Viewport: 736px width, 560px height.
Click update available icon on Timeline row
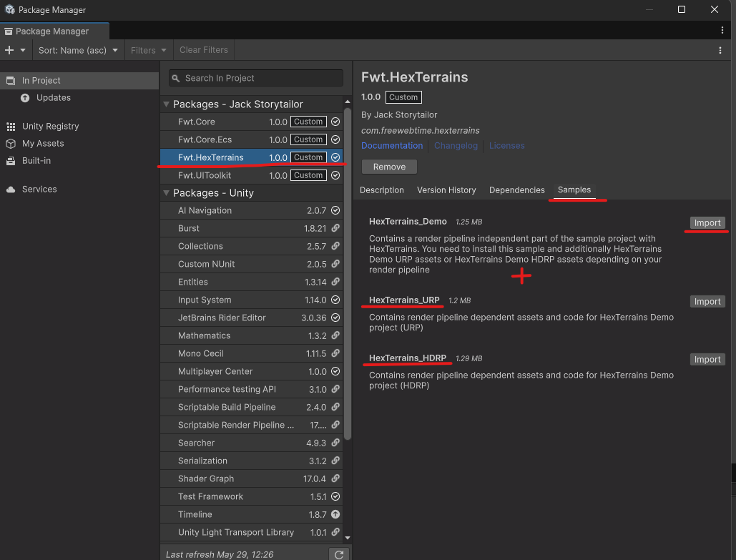tap(335, 514)
